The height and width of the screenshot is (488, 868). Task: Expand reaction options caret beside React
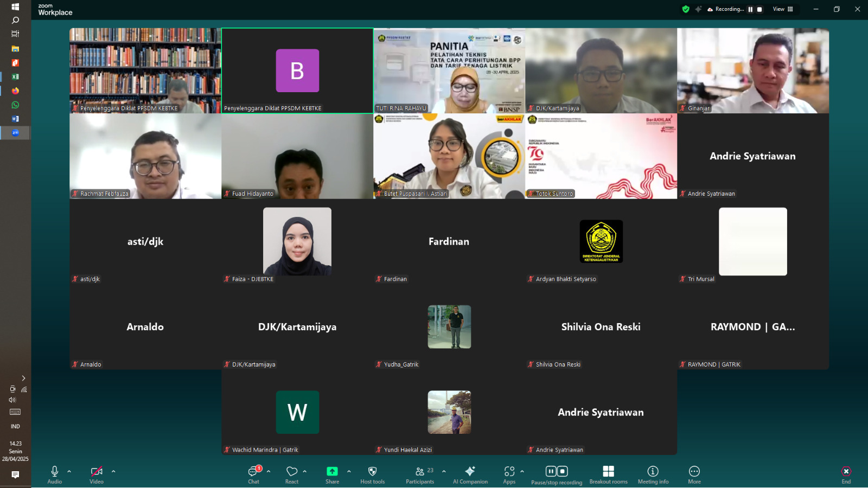point(305,471)
